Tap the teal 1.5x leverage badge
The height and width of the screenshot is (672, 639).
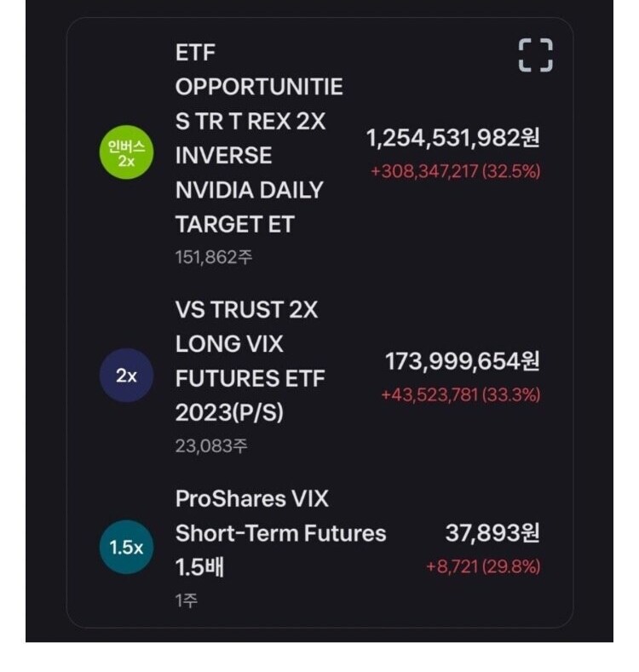point(126,548)
